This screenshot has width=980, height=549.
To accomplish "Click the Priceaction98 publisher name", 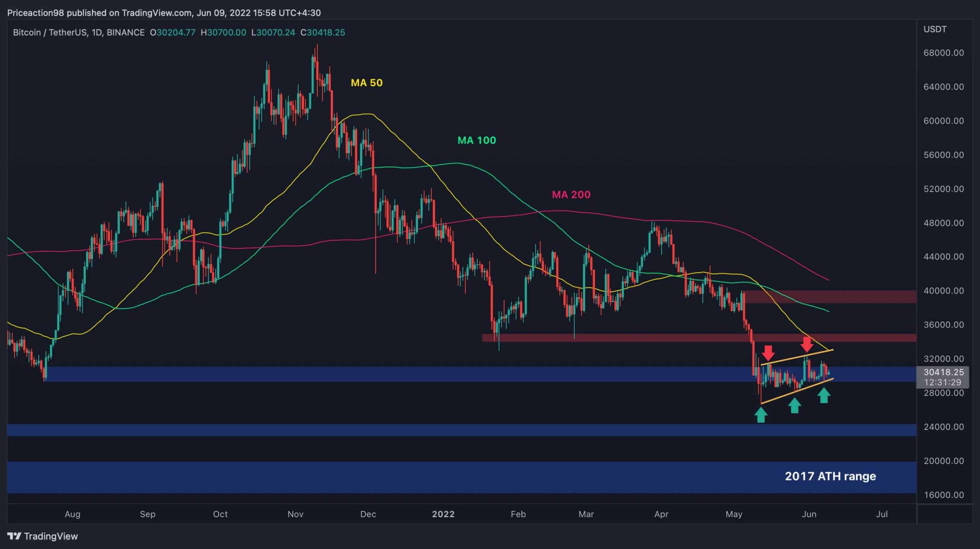I will pos(36,12).
